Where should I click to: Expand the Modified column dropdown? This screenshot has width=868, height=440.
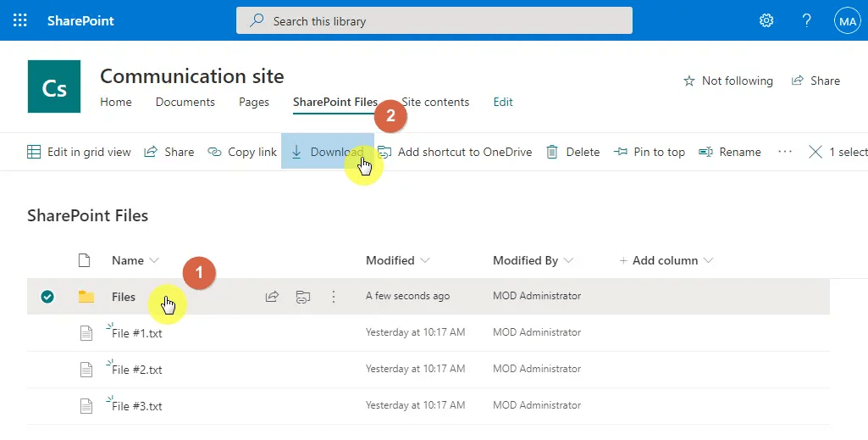(425, 260)
